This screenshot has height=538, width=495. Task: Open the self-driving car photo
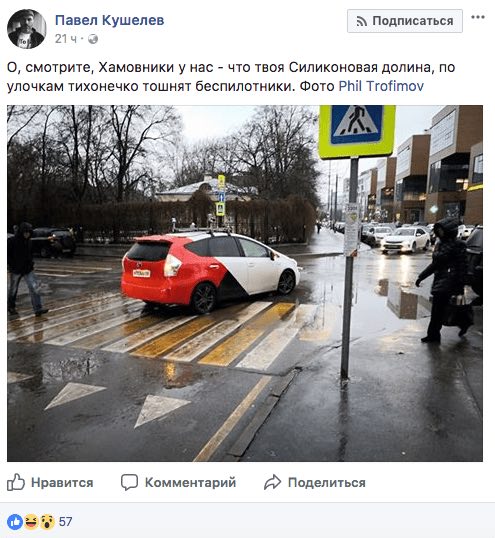click(245, 283)
